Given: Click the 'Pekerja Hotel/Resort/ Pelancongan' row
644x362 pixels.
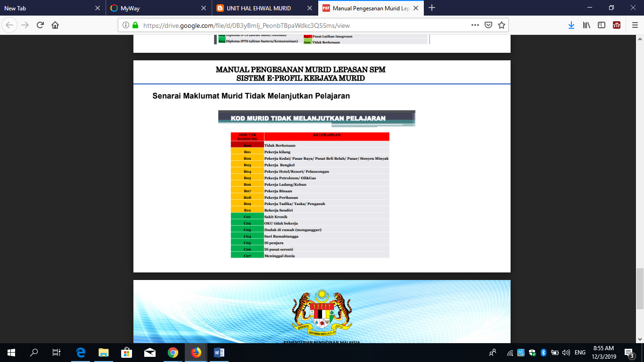Looking at the screenshot, I should (x=310, y=172).
